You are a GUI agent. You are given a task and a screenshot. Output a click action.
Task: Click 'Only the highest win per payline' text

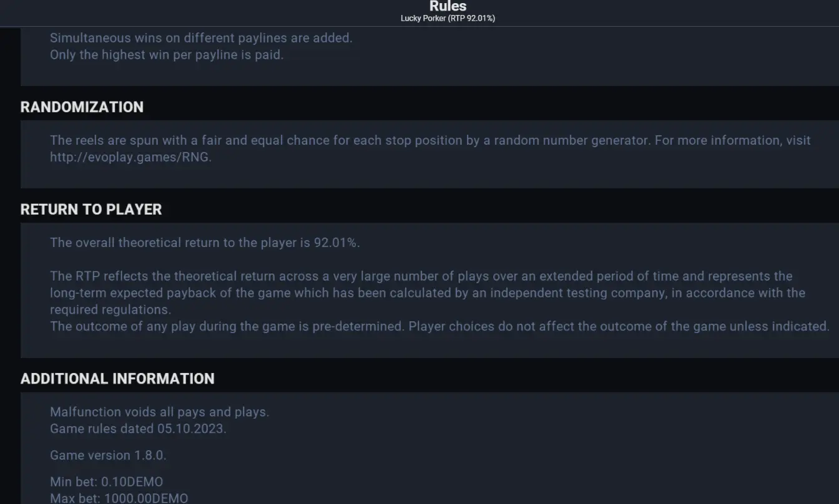coord(167,54)
